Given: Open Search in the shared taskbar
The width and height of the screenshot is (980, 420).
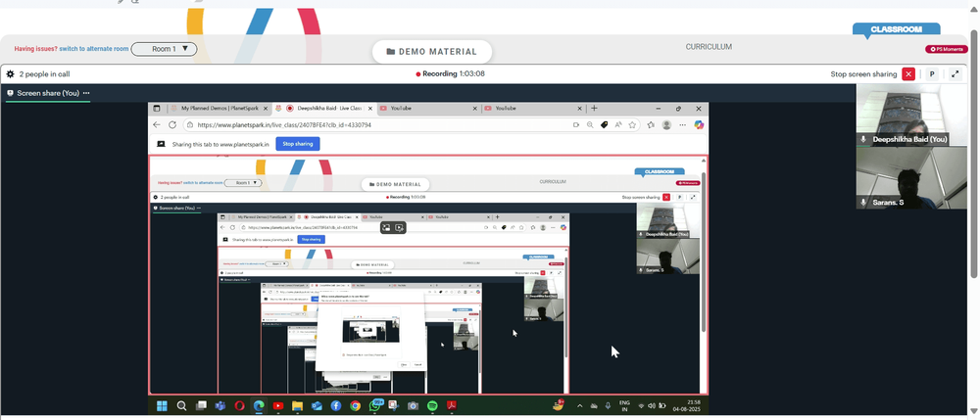Looking at the screenshot, I should coord(182,405).
